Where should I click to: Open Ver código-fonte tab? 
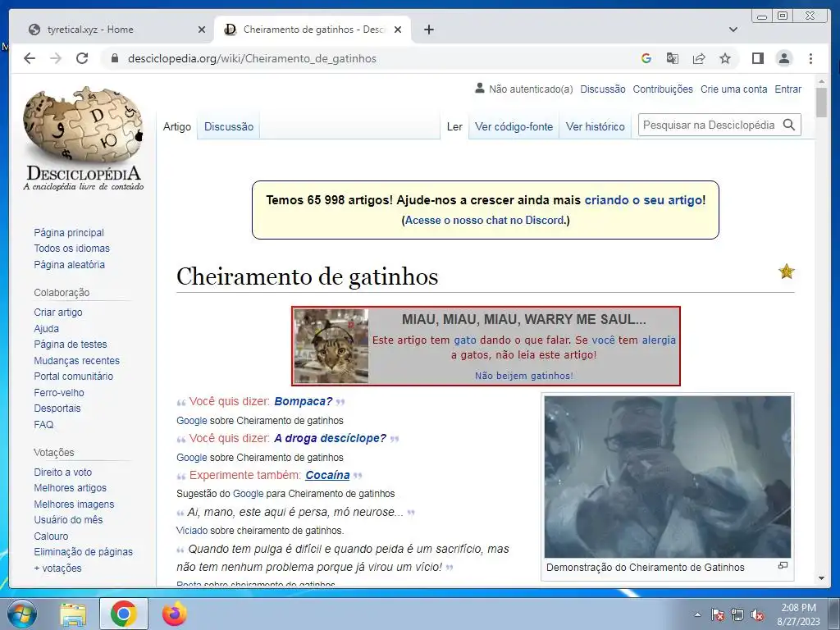click(x=514, y=126)
